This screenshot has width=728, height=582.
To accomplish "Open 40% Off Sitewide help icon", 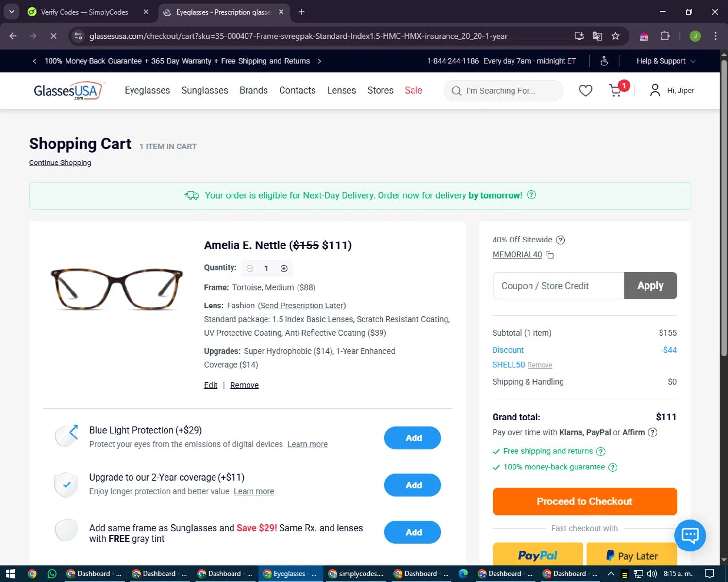I will 560,240.
